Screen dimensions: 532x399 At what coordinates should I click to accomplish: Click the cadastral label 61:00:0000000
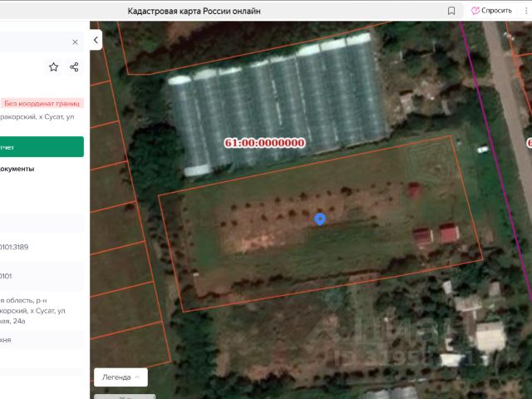(x=264, y=143)
